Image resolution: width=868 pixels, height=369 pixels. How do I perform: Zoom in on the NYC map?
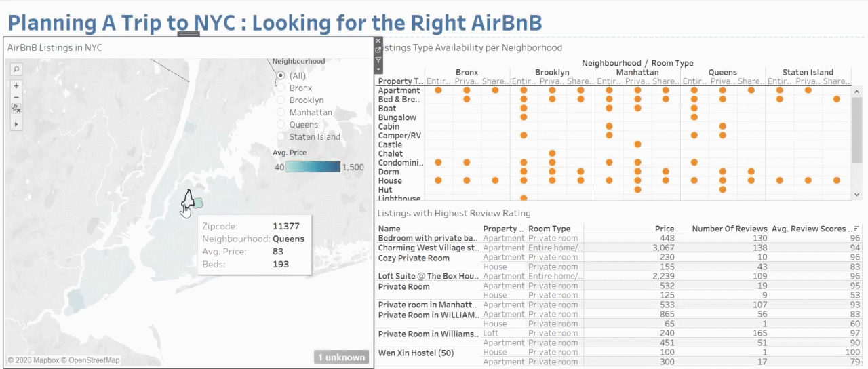click(x=16, y=86)
